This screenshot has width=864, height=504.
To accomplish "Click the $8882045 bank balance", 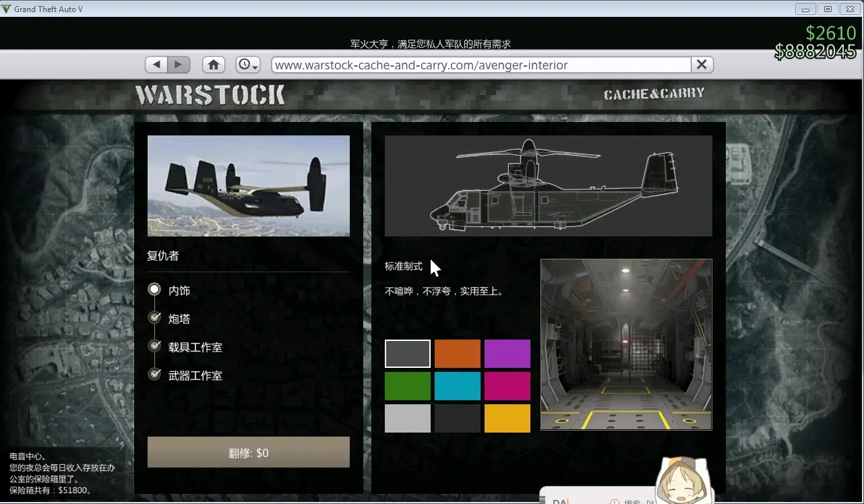I will [815, 52].
